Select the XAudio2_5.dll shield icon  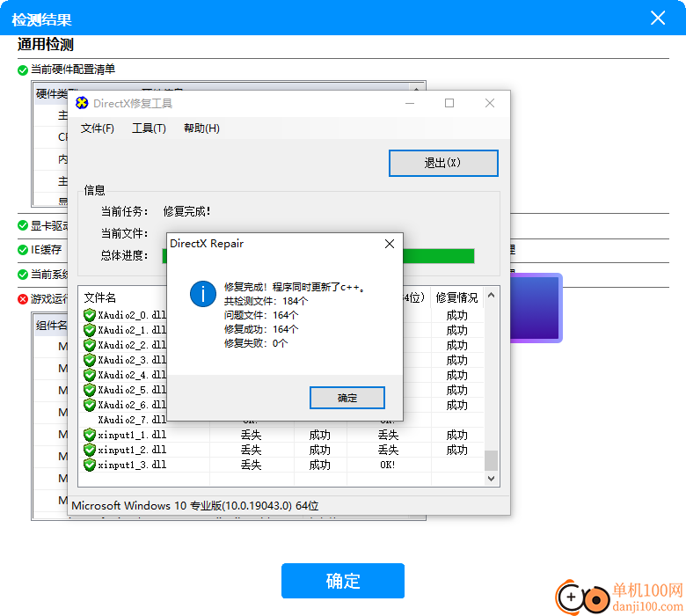pyautogui.click(x=89, y=390)
